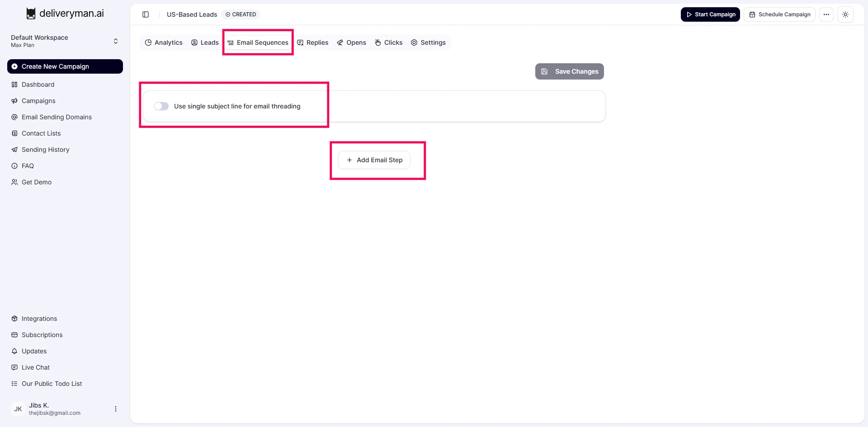Go to Sending History page

45,150
